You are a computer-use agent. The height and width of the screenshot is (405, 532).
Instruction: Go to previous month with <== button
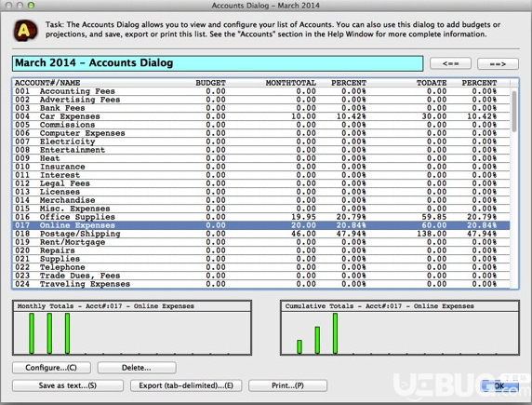pyautogui.click(x=450, y=63)
